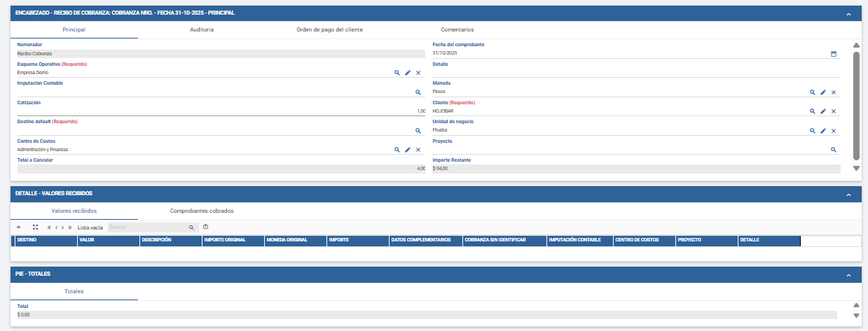Open the Comprobantes cobrados tab
This screenshot has height=331, width=868.
point(202,211)
